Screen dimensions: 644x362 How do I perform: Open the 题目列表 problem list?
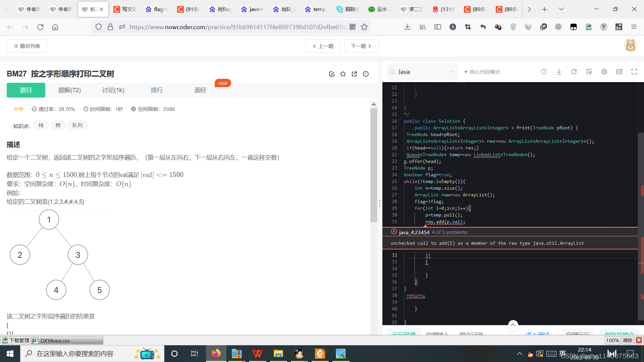[27, 46]
